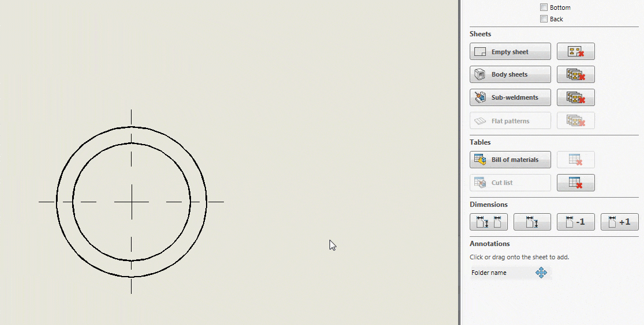The width and height of the screenshot is (644, 325).
Task: Click the Body sheets cube icon
Action: [480, 74]
